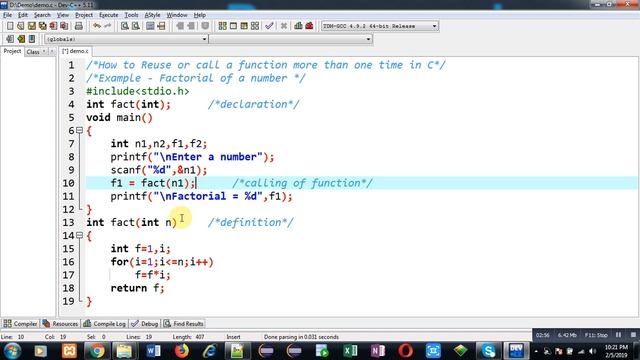Click the Insert snippet icon on second toolbar
Screen dimensions: 640x360
(x=10, y=39)
